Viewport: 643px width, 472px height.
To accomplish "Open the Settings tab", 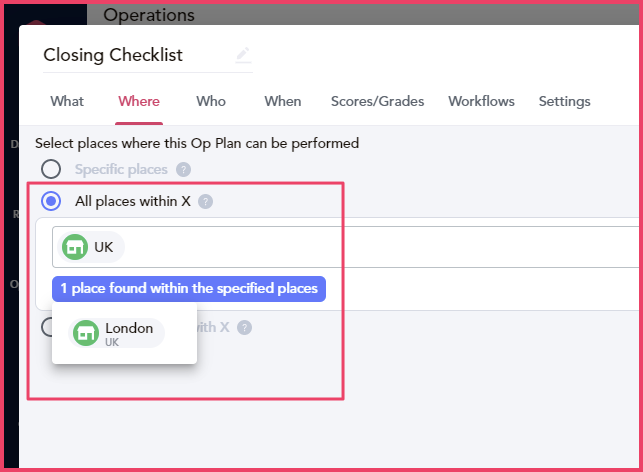I will point(564,101).
